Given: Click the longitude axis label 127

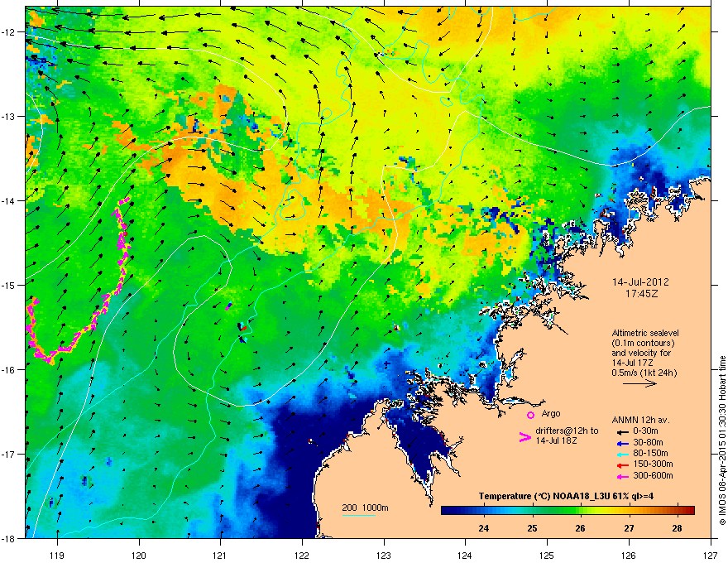Looking at the screenshot, I should coord(711,555).
